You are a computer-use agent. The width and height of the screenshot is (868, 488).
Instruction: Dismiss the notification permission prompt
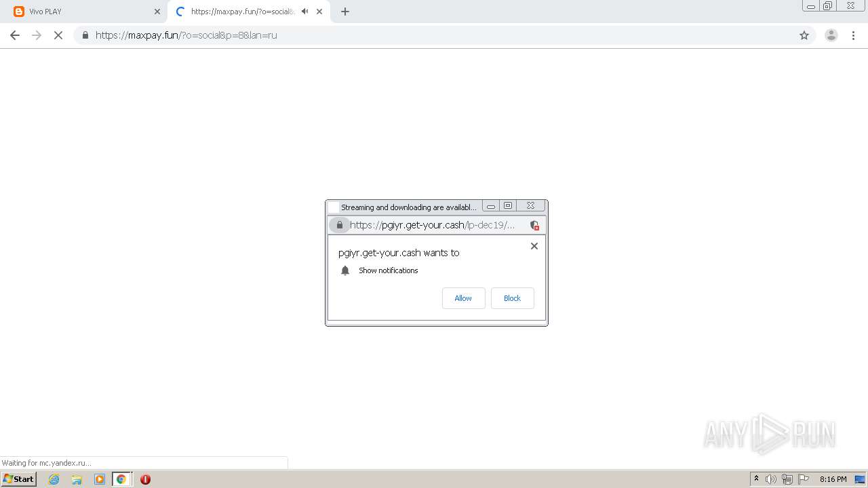(x=534, y=246)
